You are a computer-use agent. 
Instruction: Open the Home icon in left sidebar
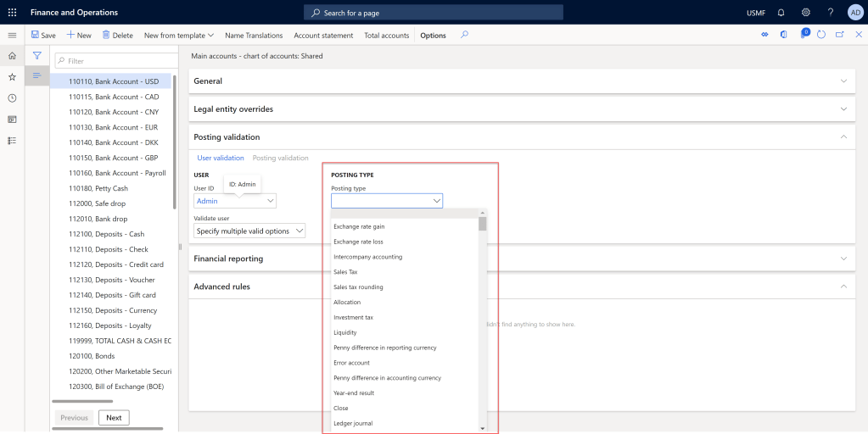(x=12, y=55)
